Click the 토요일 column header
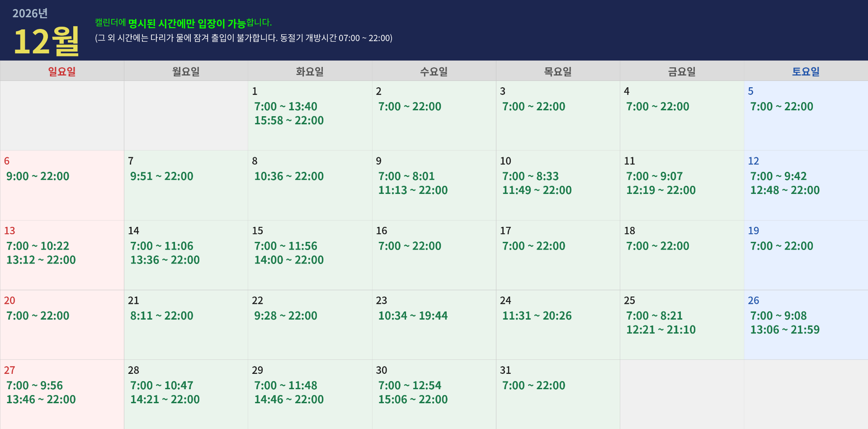 pyautogui.click(x=806, y=71)
